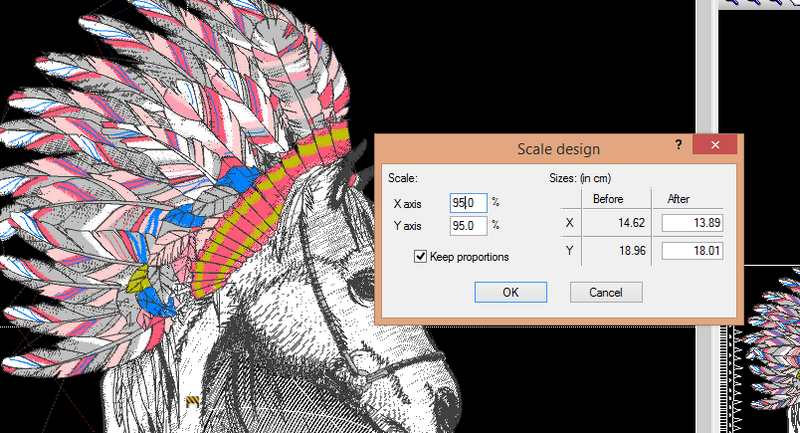The height and width of the screenshot is (433, 800).
Task: Click the Y axis scale percentage field
Action: [468, 225]
